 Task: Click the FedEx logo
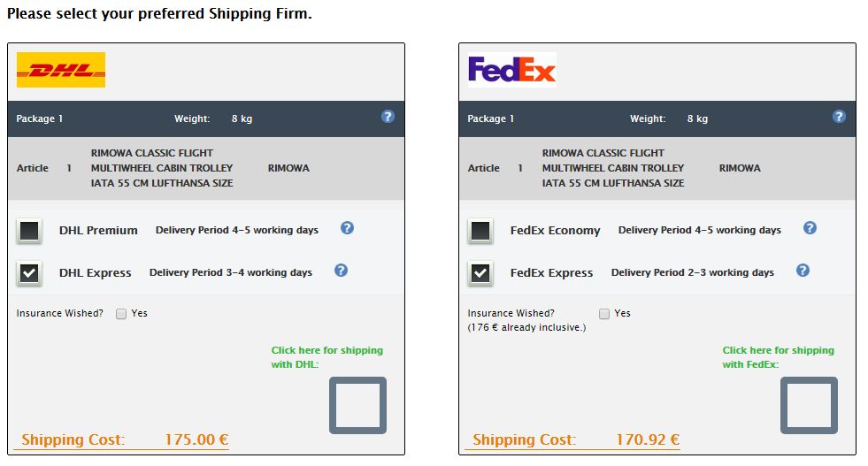512,70
